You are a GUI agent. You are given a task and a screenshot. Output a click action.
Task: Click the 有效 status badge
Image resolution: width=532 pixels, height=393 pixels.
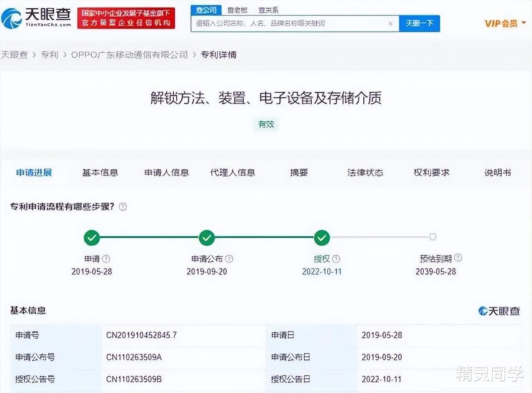(x=266, y=125)
